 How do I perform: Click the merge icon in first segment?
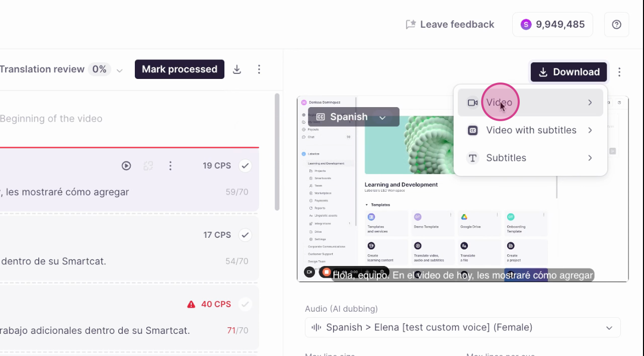[148, 165]
